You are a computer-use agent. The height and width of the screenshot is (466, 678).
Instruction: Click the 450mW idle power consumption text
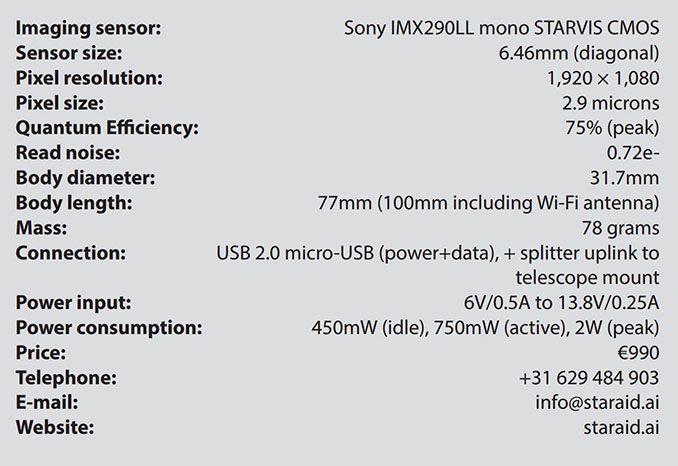click(486, 328)
